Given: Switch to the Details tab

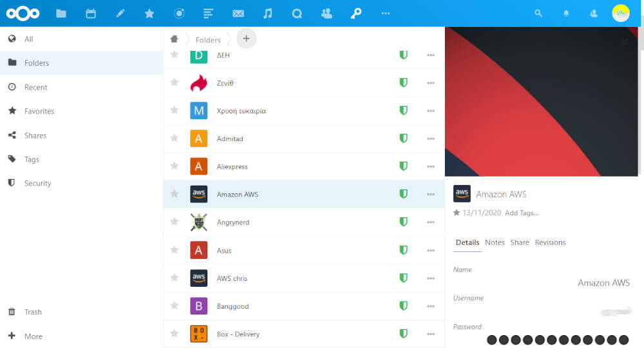Looking at the screenshot, I should [468, 242].
